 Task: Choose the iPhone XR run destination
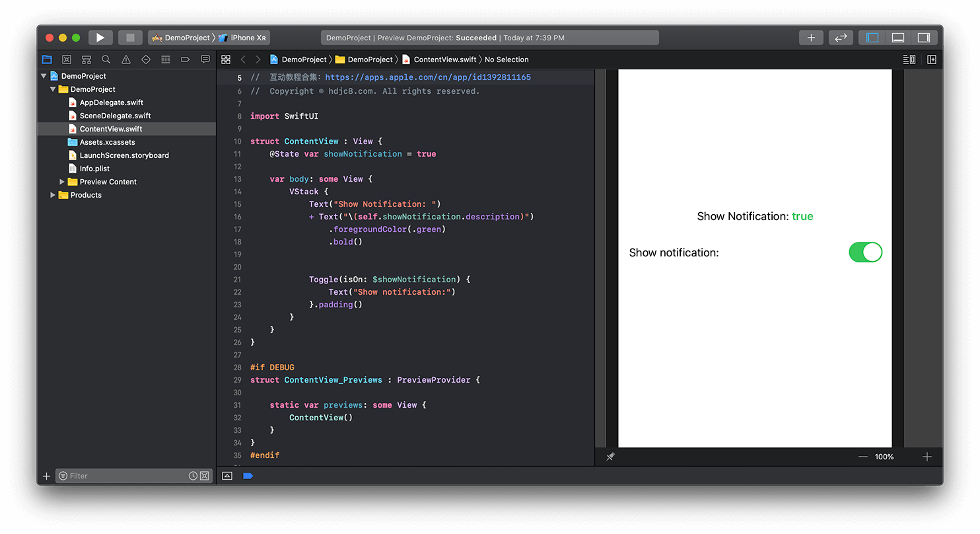tap(243, 38)
